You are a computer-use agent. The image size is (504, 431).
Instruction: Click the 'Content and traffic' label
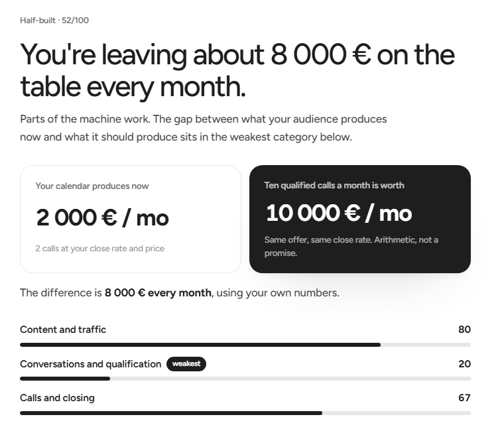(x=63, y=330)
